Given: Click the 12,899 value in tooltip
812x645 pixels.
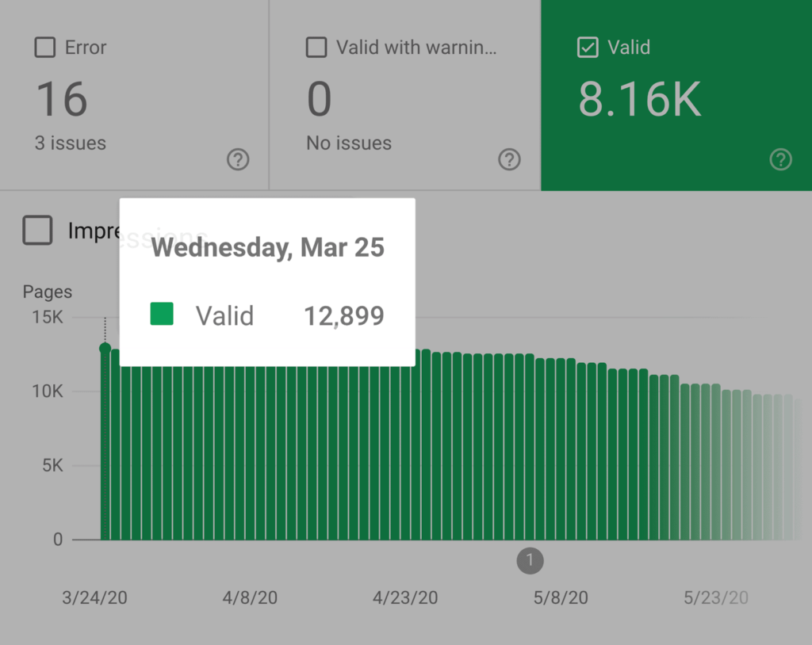Looking at the screenshot, I should pos(344,316).
